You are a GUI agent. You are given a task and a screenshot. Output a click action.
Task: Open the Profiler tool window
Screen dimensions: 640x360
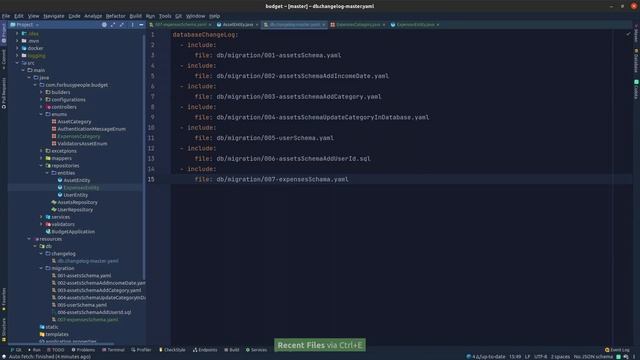click(x=141, y=350)
